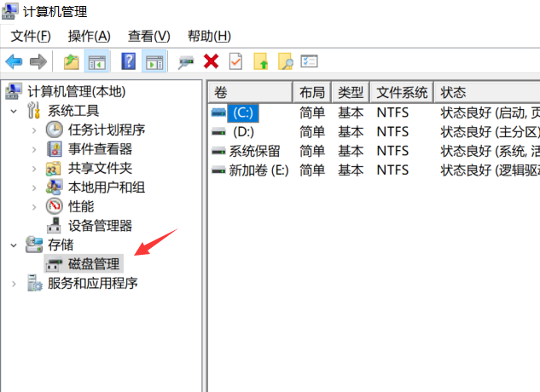Open the 文件(F) menu
The image size is (540, 392).
tap(31, 36)
